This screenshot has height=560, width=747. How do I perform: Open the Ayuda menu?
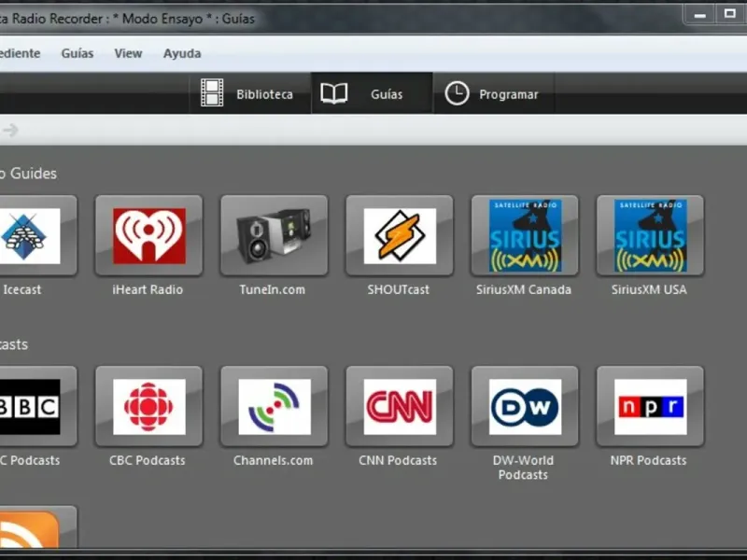click(182, 53)
